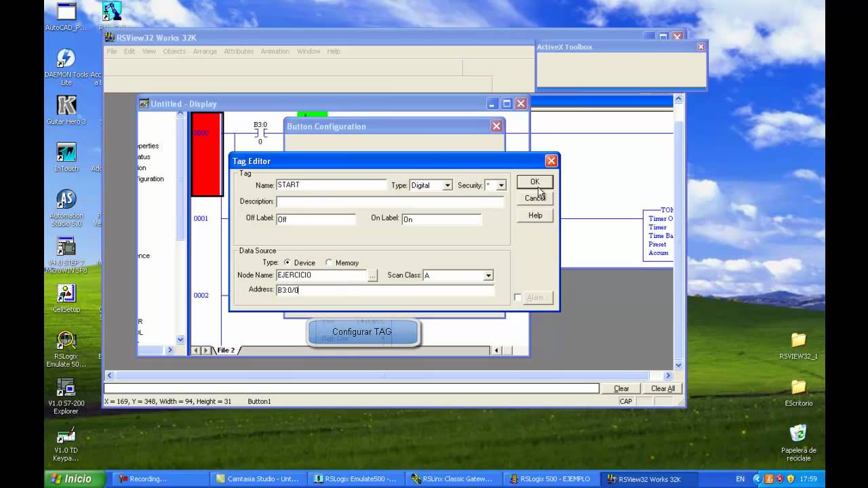Enable the Alarm checkbox
The height and width of the screenshot is (488, 868).
[x=517, y=298]
